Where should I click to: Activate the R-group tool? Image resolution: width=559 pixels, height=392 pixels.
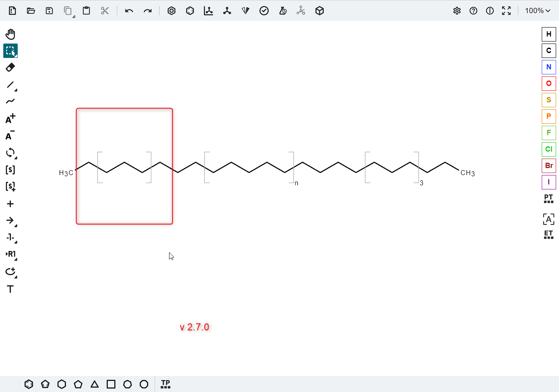click(x=11, y=255)
